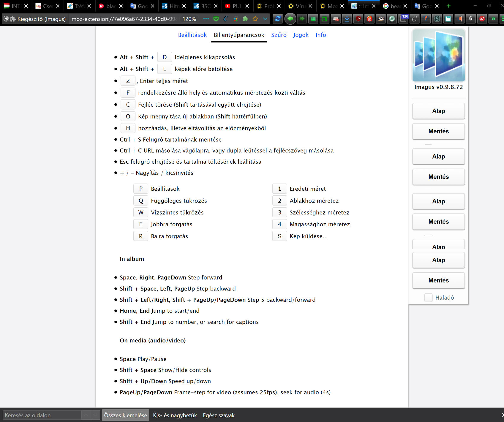Edit the Z full-size shortcut key field
The width and height of the screenshot is (504, 422).
coord(128,81)
